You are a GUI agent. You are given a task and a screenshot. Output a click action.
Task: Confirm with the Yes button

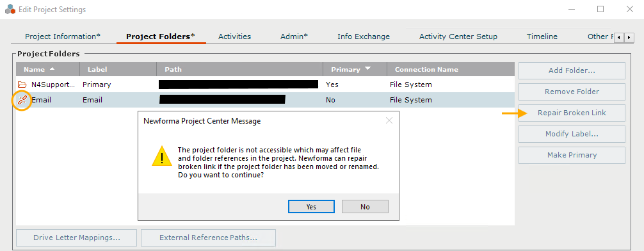click(x=311, y=207)
